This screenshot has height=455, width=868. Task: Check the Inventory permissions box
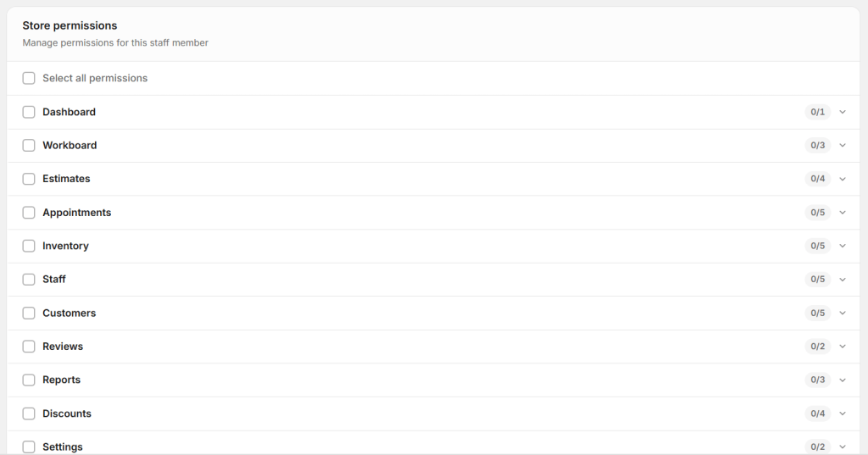coord(29,246)
